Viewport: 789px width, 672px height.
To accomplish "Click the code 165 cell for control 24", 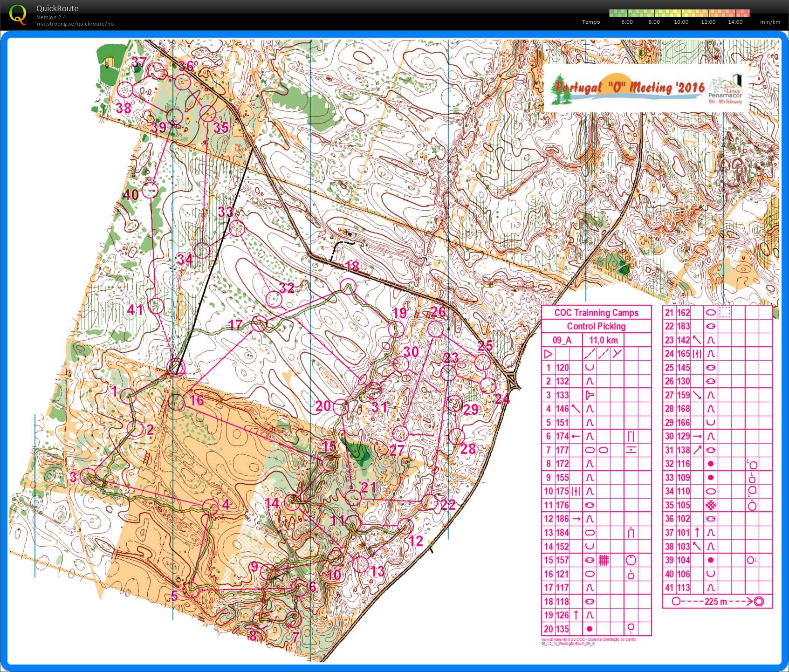I will pos(683,354).
